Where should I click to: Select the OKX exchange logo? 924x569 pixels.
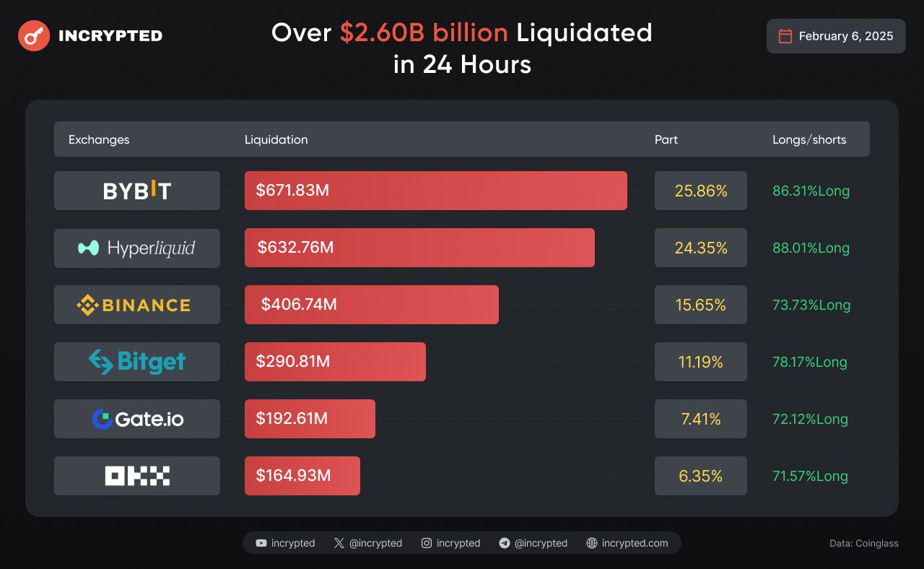tap(137, 476)
